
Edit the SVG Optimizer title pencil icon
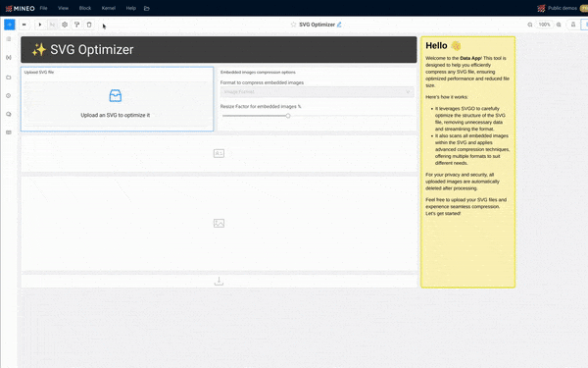339,25
